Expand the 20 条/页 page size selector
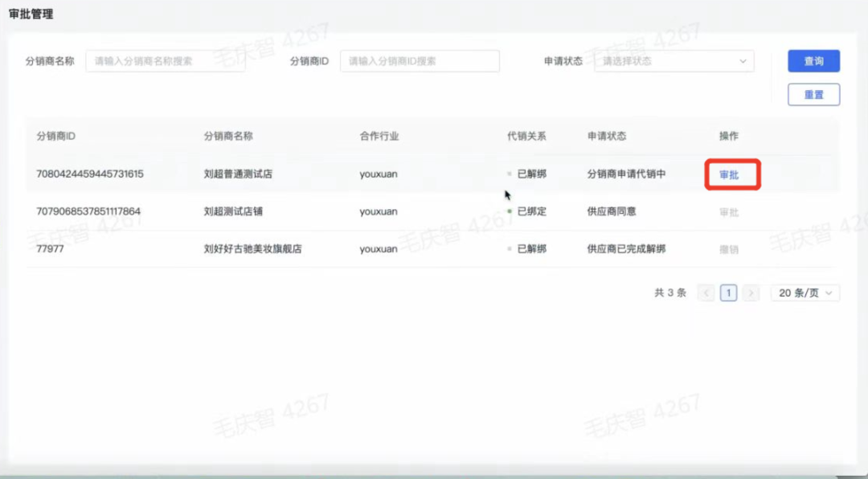 (x=805, y=293)
